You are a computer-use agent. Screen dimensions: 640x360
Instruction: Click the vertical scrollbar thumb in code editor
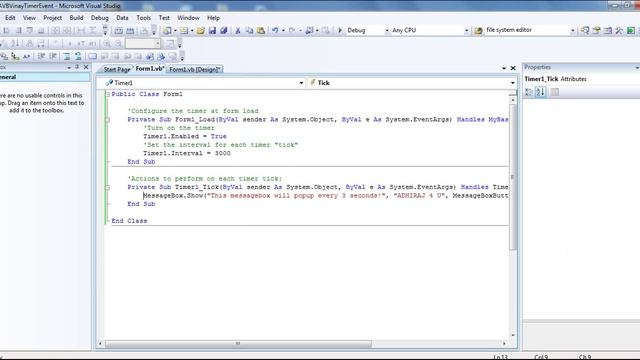[x=513, y=177]
